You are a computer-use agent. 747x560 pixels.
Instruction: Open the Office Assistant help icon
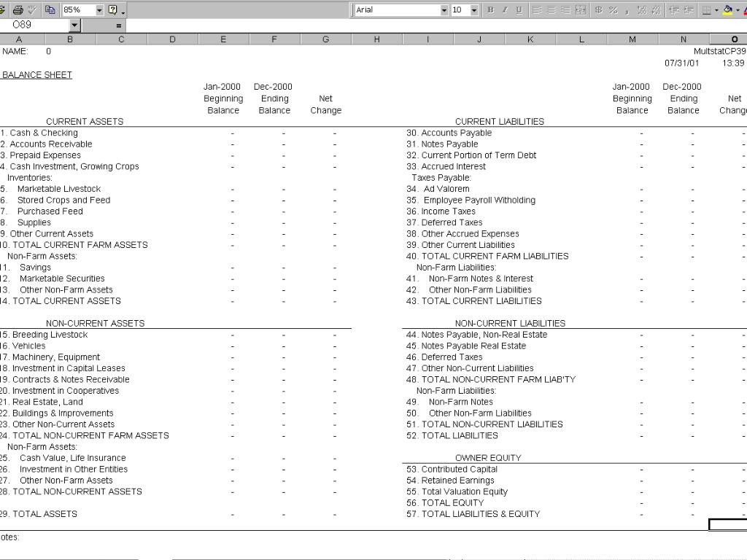click(113, 9)
